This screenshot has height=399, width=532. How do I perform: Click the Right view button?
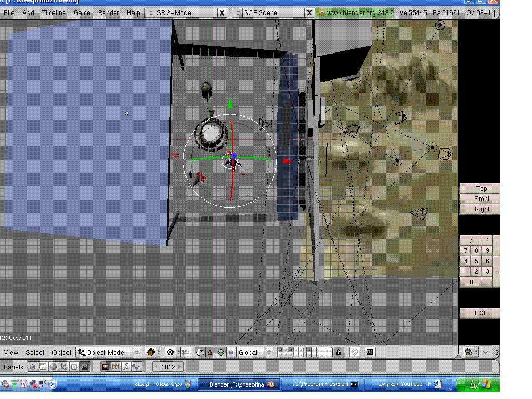tap(480, 209)
